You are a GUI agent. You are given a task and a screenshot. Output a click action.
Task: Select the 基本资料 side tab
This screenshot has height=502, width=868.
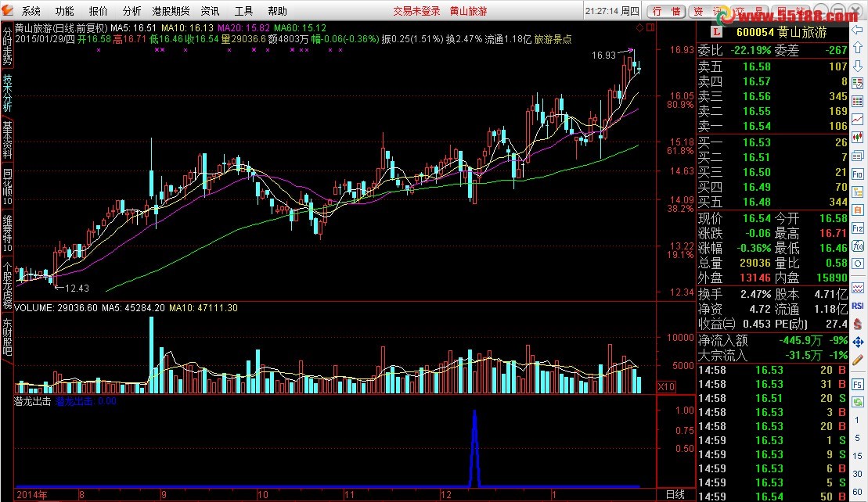click(x=7, y=140)
